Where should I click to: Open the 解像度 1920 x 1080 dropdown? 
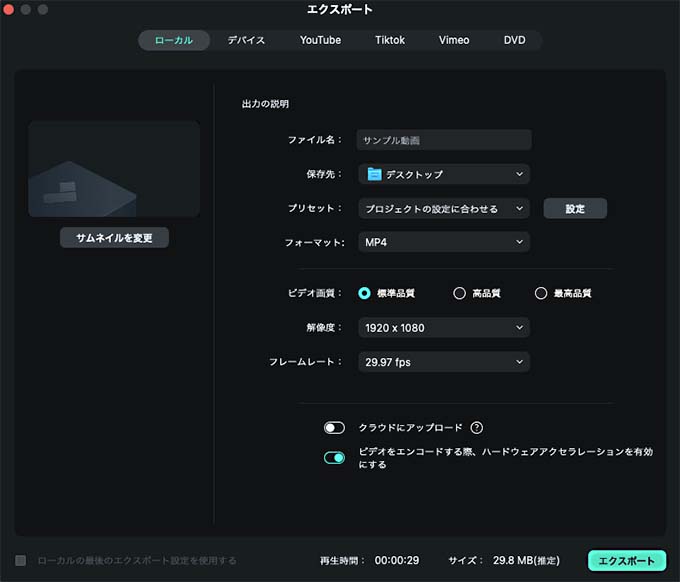coord(444,328)
